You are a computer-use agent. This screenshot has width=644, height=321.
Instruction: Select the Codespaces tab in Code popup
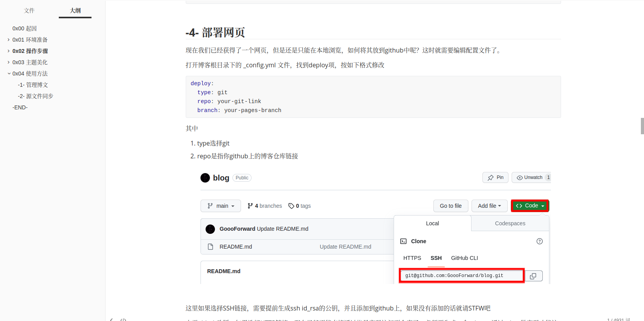tap(510, 223)
